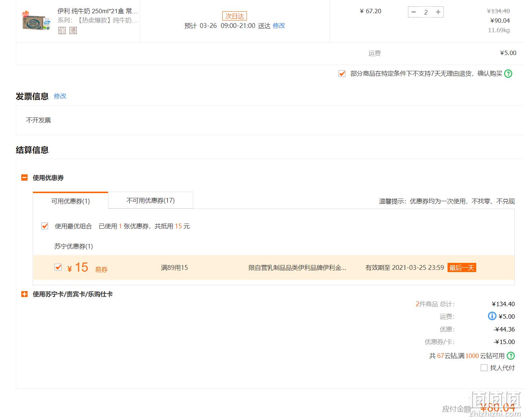Toggle the 使用最优组合 checkbox
The height and width of the screenshot is (420, 524).
(x=44, y=226)
